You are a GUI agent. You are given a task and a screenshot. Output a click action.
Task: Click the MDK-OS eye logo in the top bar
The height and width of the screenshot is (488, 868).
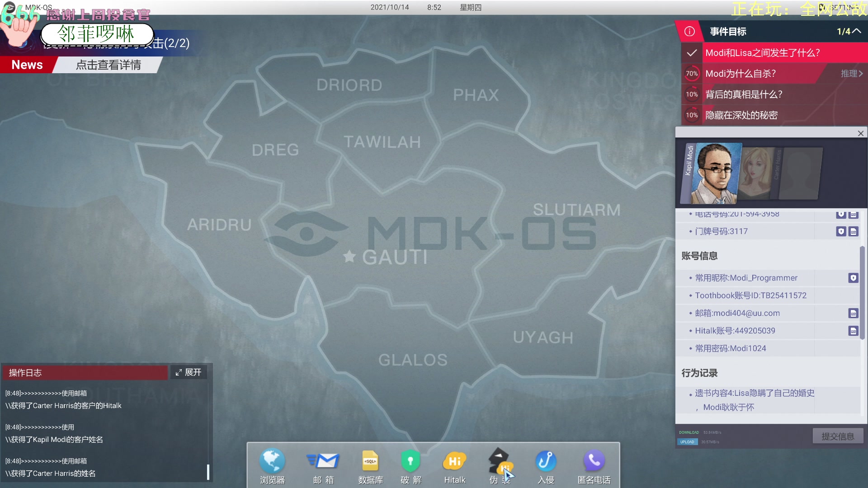click(x=9, y=8)
